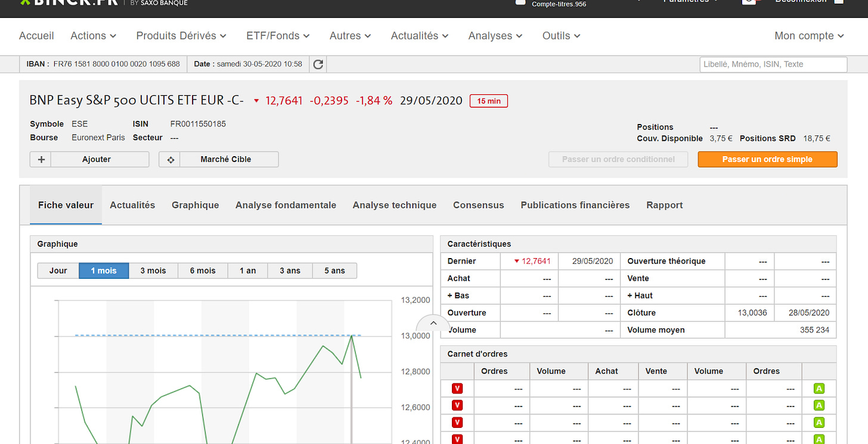
Task: Select the 1 mois chart period
Action: 104,271
